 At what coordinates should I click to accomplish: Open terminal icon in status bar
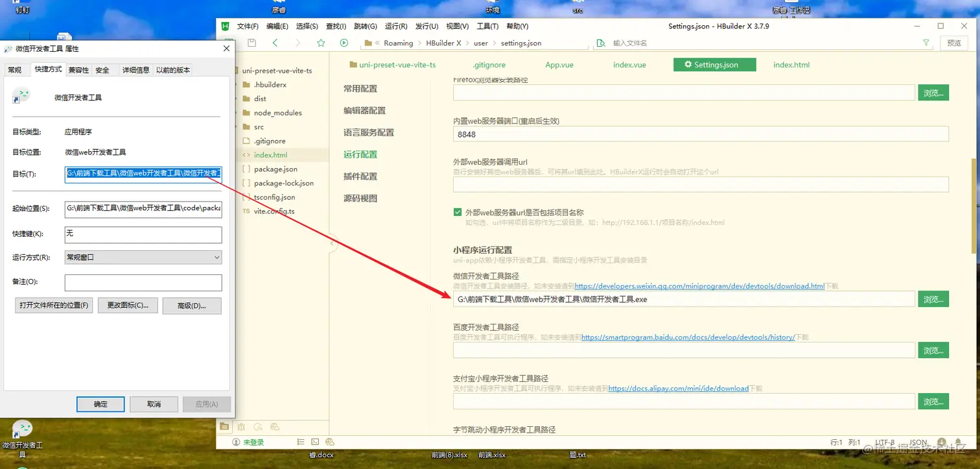[315, 442]
